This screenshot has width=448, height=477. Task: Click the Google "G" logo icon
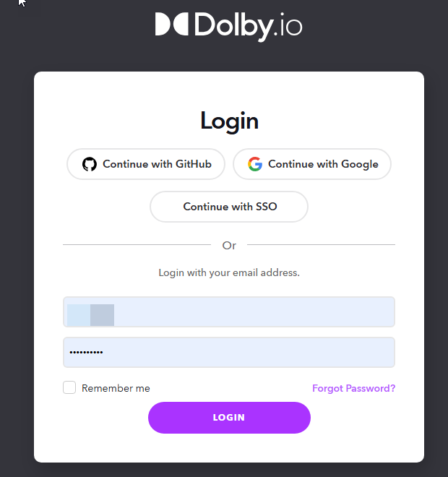click(x=255, y=164)
